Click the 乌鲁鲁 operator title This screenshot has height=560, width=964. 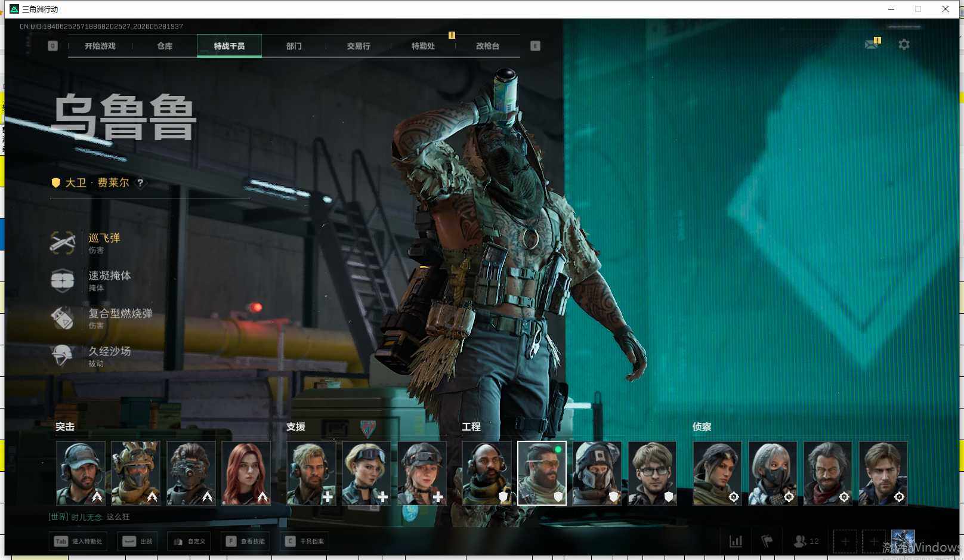tap(124, 117)
